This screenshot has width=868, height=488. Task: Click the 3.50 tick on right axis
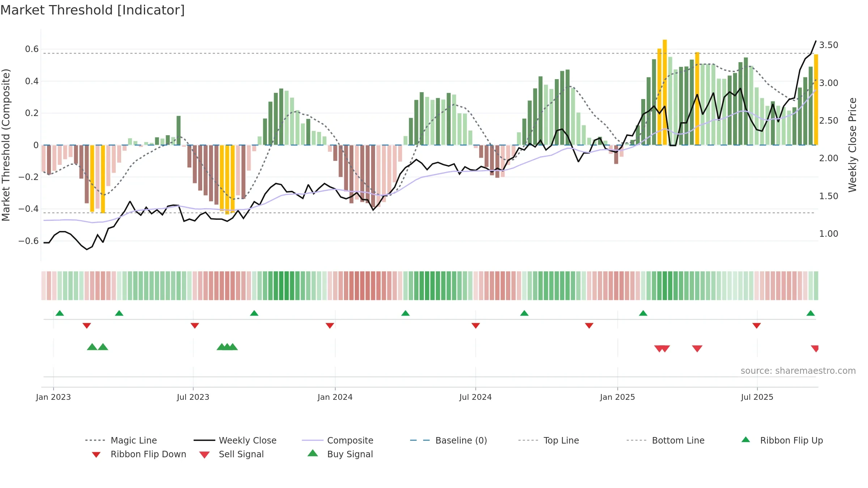[x=829, y=45]
